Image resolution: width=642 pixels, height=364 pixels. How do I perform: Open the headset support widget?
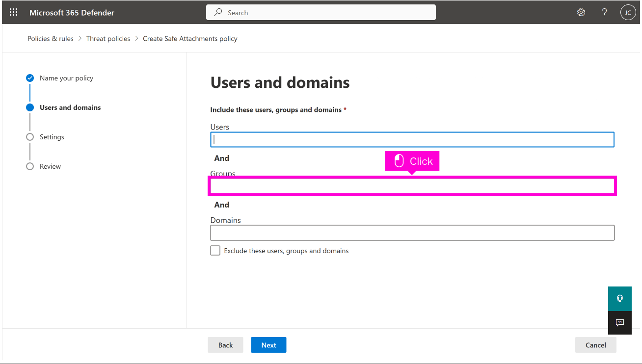pos(619,298)
